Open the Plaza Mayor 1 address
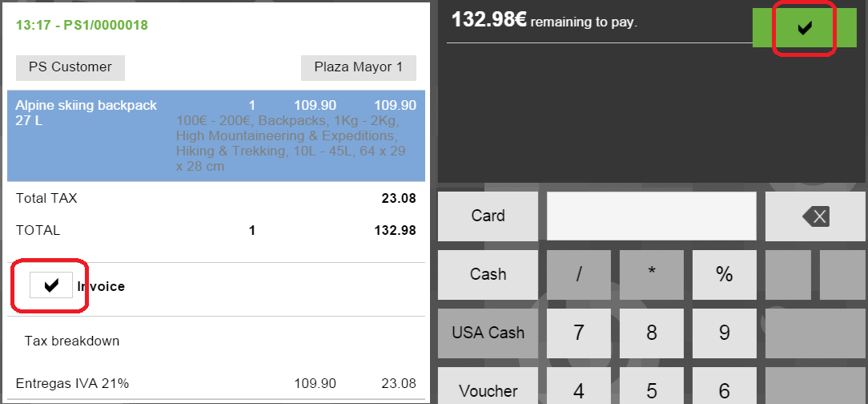This screenshot has height=404, width=868. (358, 67)
